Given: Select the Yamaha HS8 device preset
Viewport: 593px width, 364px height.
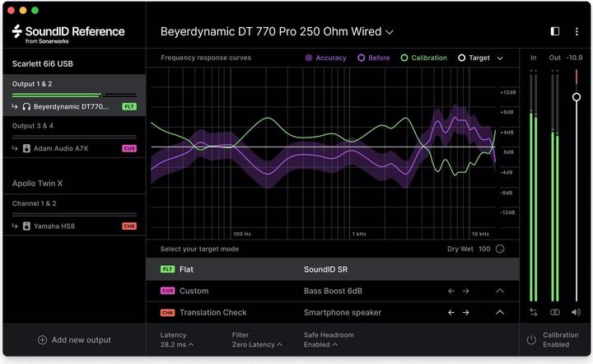Looking at the screenshot, I should [54, 226].
